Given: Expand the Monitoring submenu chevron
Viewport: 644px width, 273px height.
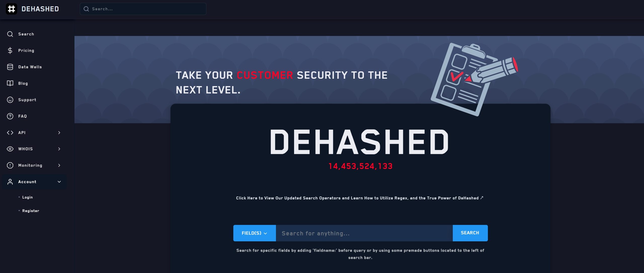Looking at the screenshot, I should pos(59,165).
